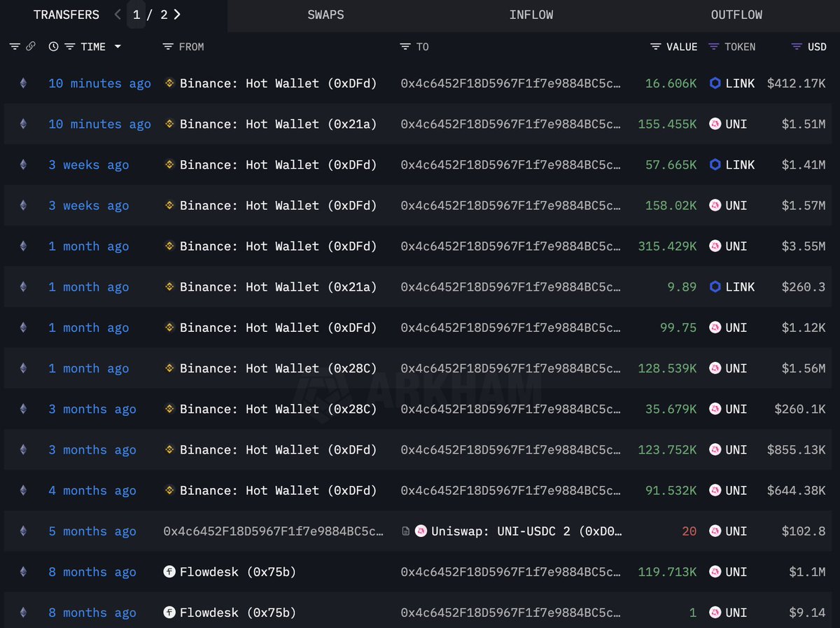Click the TOKEN column header label
The width and height of the screenshot is (840, 628).
(740, 47)
